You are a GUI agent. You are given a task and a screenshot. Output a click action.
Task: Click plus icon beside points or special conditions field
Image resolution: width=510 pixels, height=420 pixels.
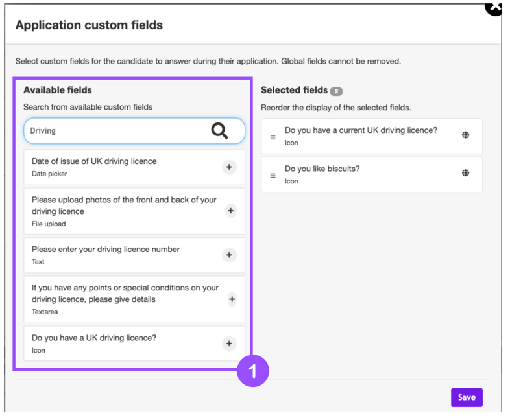click(232, 299)
